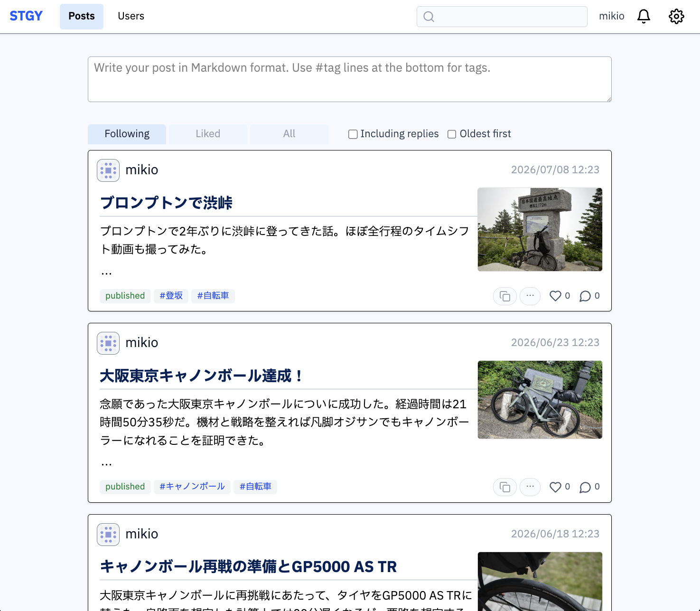Click published badge on ブロンプトンで渋峠 post
Screen dimensions: 700x611
coord(125,296)
